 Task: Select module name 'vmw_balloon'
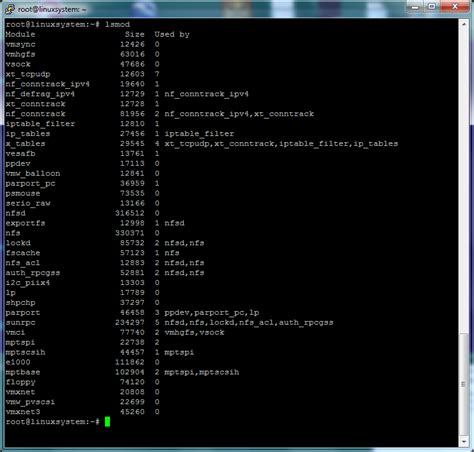33,173
